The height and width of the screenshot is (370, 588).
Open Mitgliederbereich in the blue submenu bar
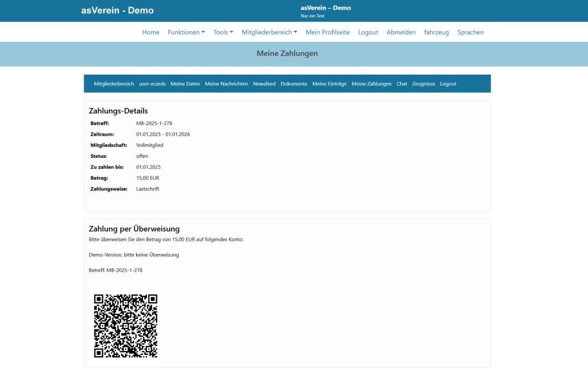[114, 84]
